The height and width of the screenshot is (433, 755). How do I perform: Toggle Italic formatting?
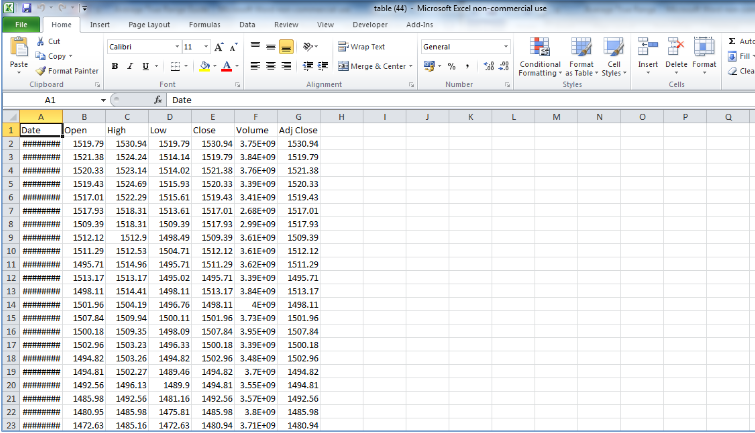click(130, 67)
